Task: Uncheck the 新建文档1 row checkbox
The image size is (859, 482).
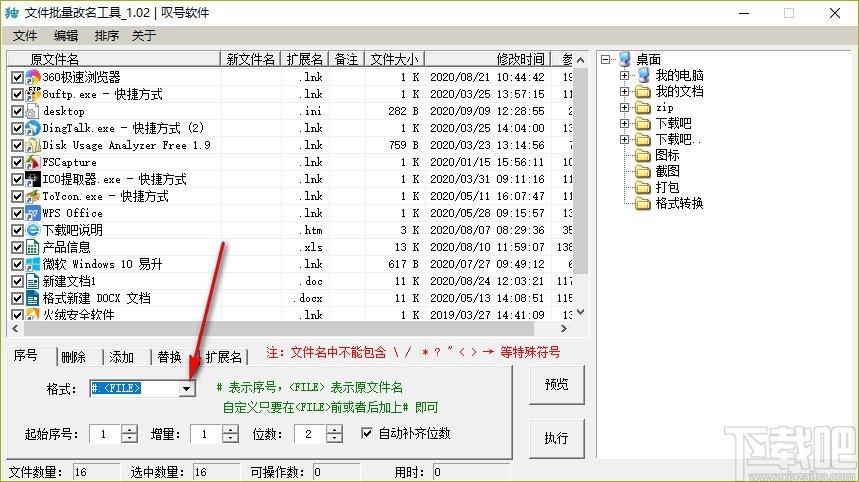Action: [x=17, y=282]
